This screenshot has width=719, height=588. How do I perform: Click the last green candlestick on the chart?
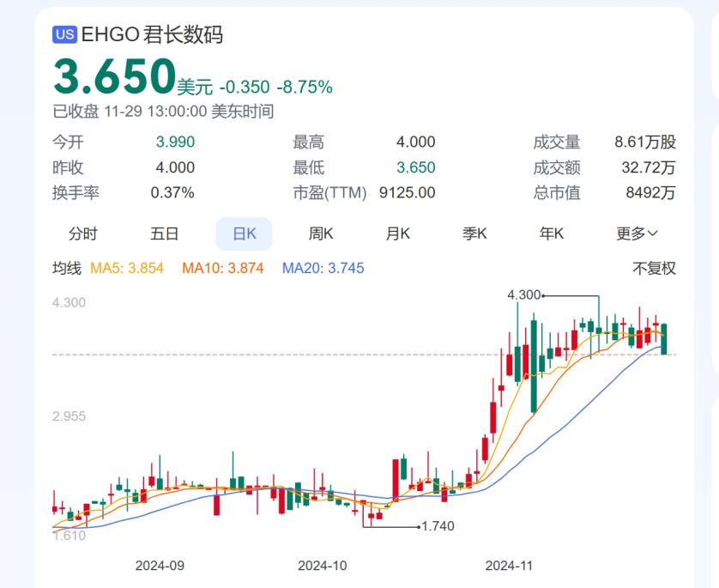pyautogui.click(x=663, y=339)
